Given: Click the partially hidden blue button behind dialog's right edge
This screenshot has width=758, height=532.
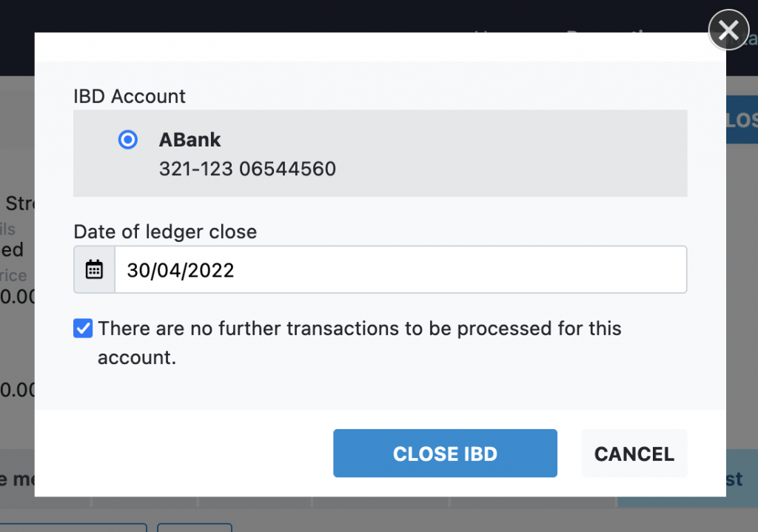Looking at the screenshot, I should (742, 120).
